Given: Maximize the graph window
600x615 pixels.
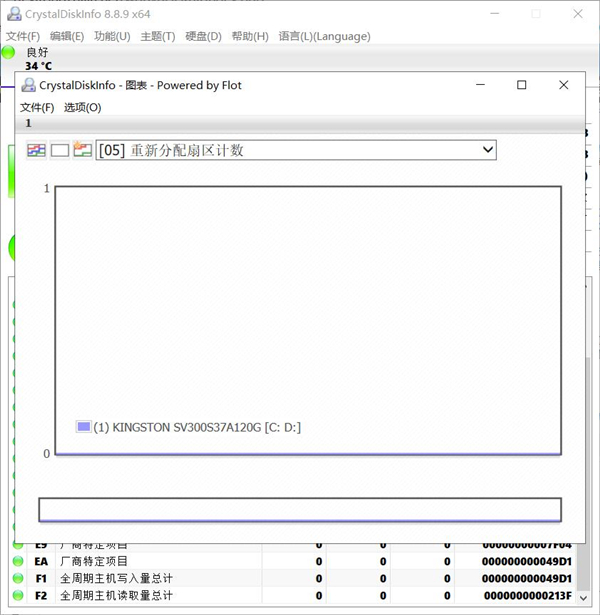Looking at the screenshot, I should pyautogui.click(x=521, y=85).
